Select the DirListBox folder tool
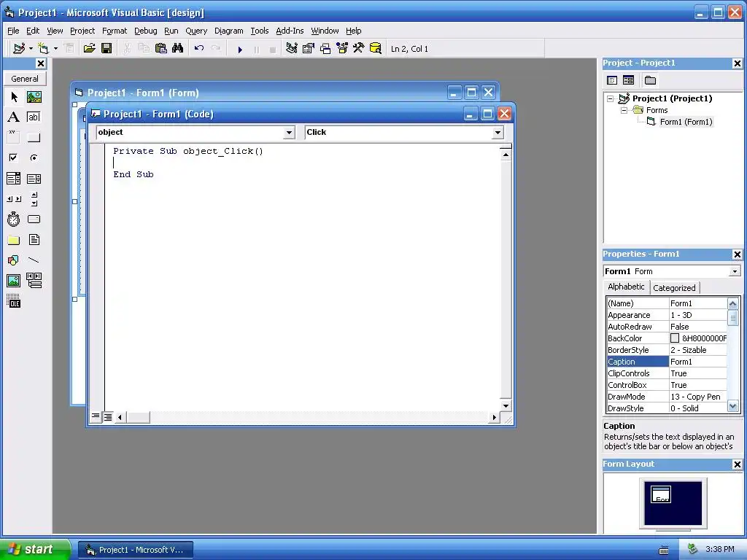Image resolution: width=747 pixels, height=560 pixels. click(14, 240)
